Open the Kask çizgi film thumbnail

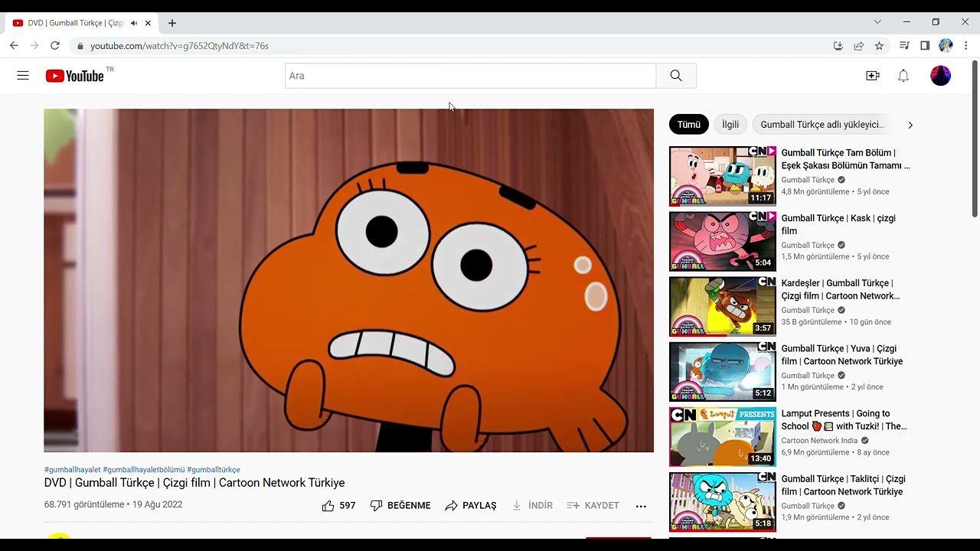(x=723, y=241)
